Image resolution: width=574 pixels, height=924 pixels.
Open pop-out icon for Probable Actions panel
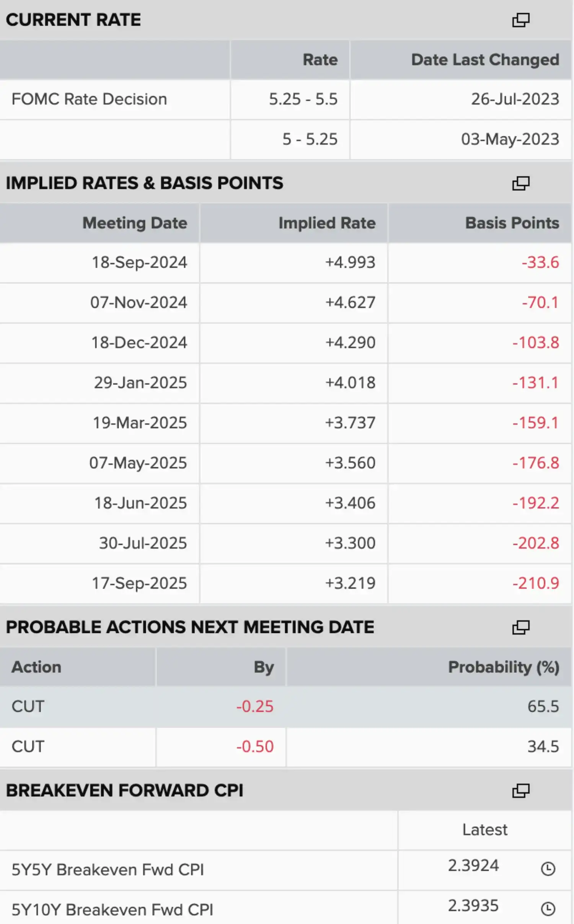pos(521,627)
